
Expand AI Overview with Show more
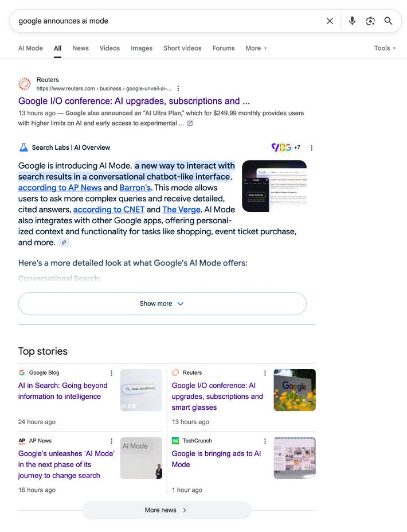162,304
